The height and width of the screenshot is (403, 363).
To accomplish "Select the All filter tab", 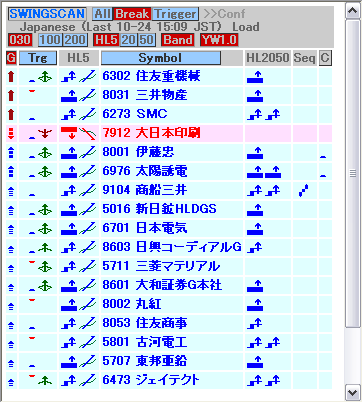I will coord(103,14).
